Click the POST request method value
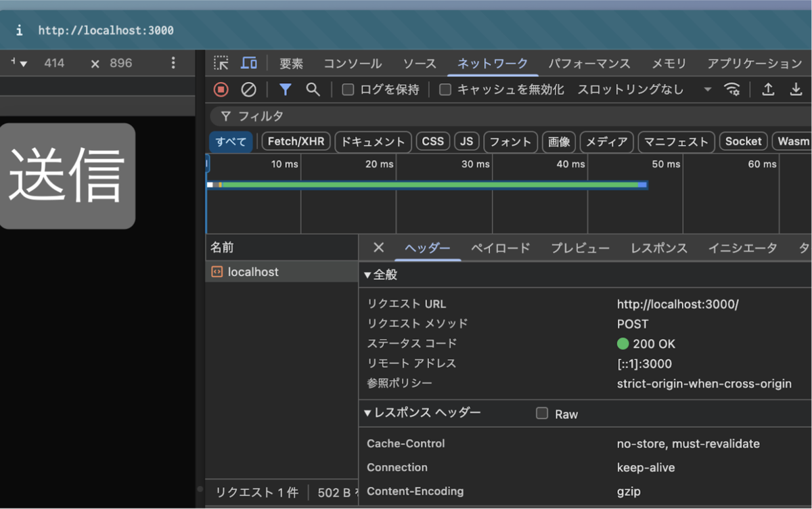This screenshot has height=509, width=812. [633, 324]
